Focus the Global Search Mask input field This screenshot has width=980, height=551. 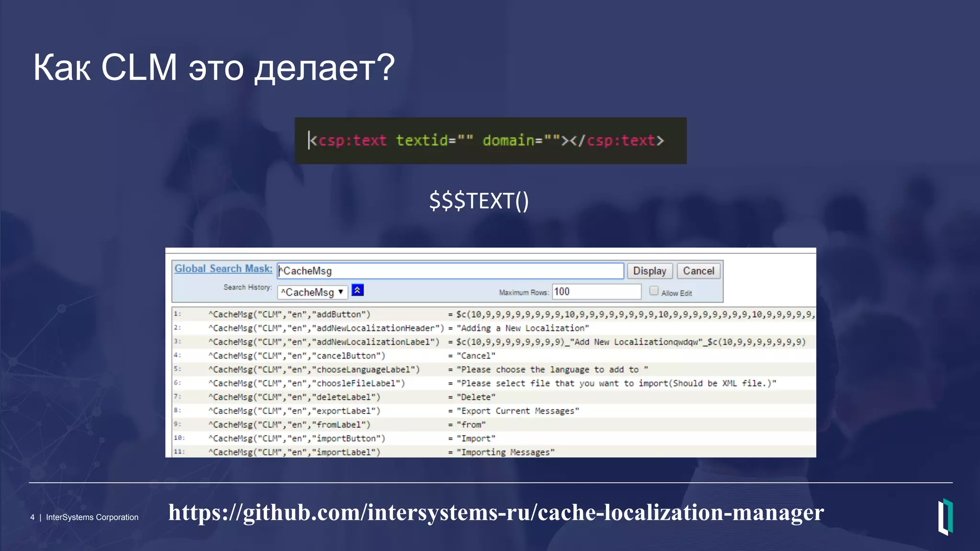click(450, 271)
